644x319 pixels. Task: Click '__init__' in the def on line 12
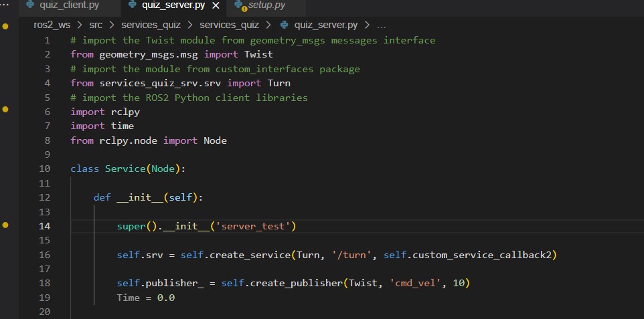pos(140,197)
